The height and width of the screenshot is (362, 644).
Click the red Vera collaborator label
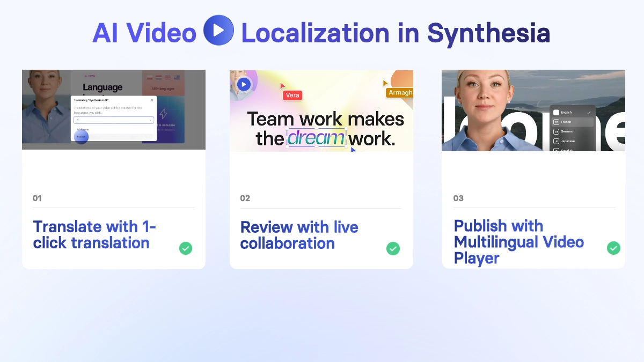point(292,95)
